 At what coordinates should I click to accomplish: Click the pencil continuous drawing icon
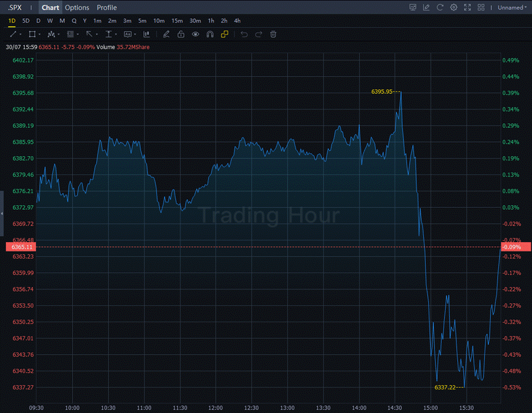166,34
